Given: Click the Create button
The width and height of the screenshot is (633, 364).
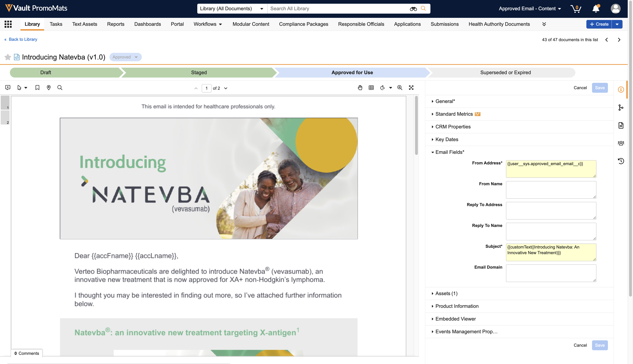Looking at the screenshot, I should [x=599, y=24].
